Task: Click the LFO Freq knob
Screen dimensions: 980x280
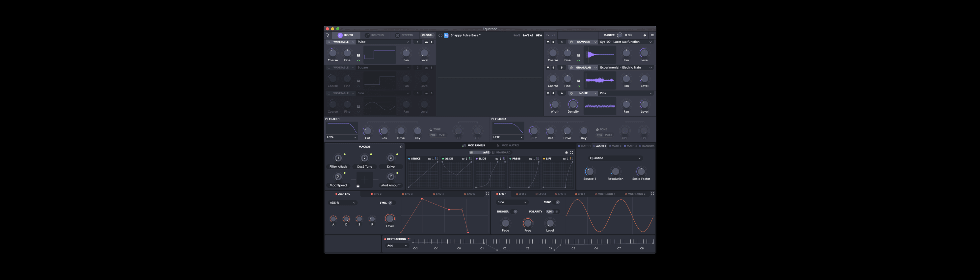Action: tap(528, 223)
